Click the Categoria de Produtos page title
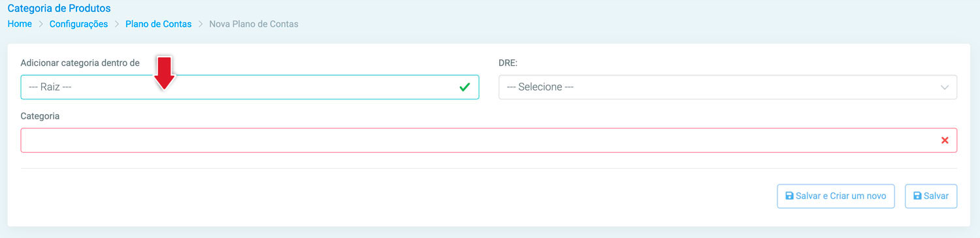This screenshot has height=238, width=980. coord(59,8)
